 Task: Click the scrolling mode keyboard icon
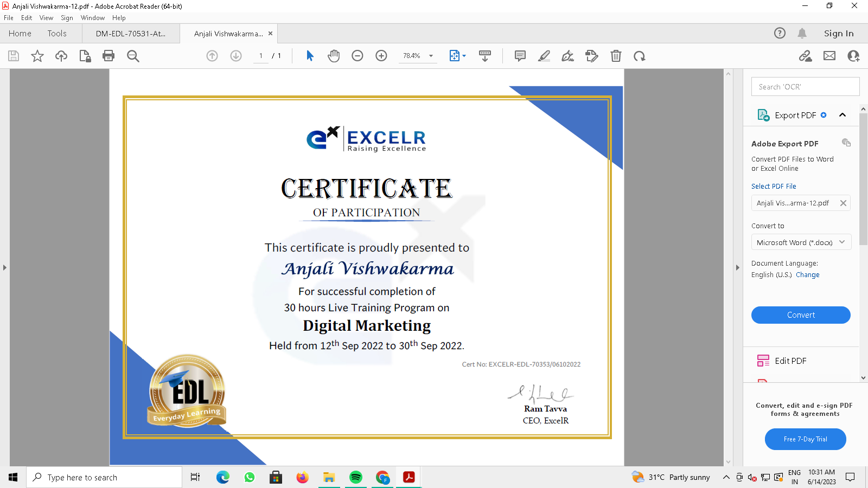click(485, 56)
